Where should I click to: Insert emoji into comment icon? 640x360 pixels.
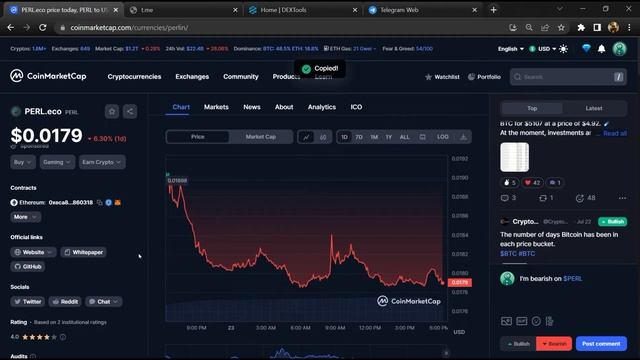click(536, 321)
